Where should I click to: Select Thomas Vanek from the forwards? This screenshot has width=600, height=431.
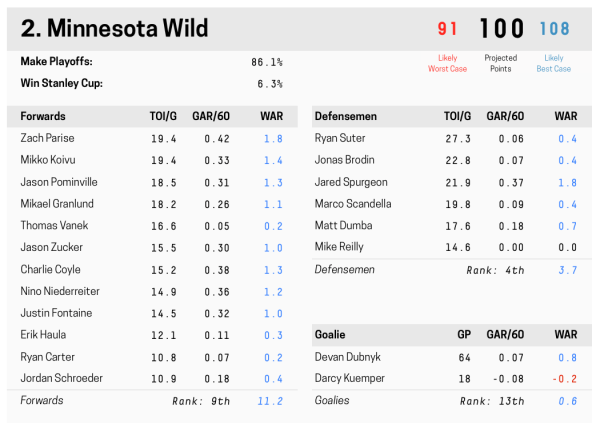click(52, 225)
